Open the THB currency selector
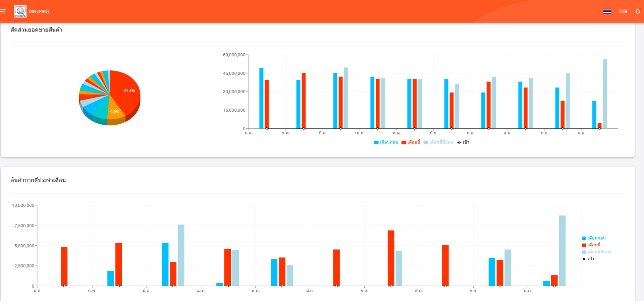This screenshot has height=305, width=644. [623, 11]
